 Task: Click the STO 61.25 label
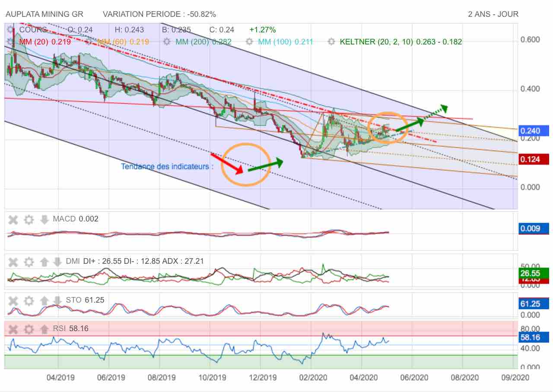click(85, 300)
